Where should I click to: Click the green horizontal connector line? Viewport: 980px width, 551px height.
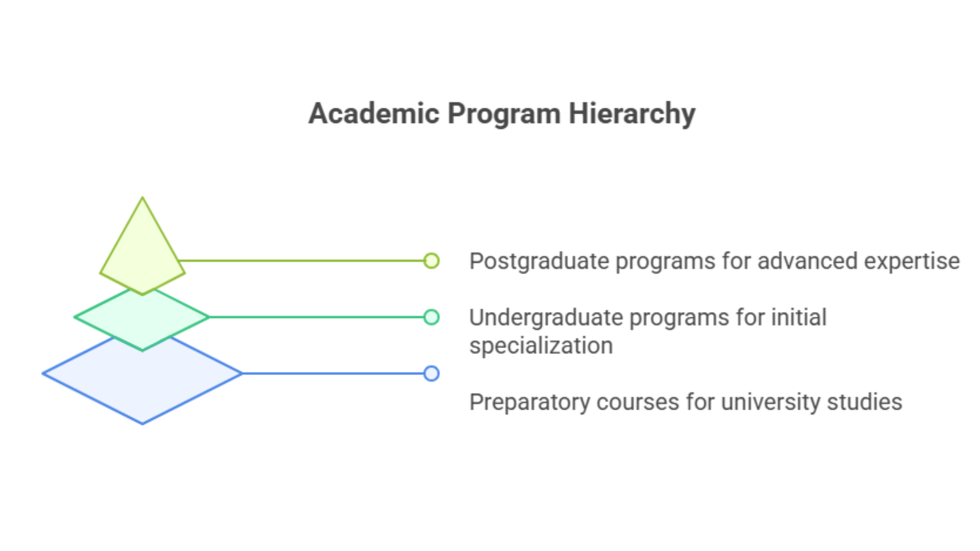316,317
